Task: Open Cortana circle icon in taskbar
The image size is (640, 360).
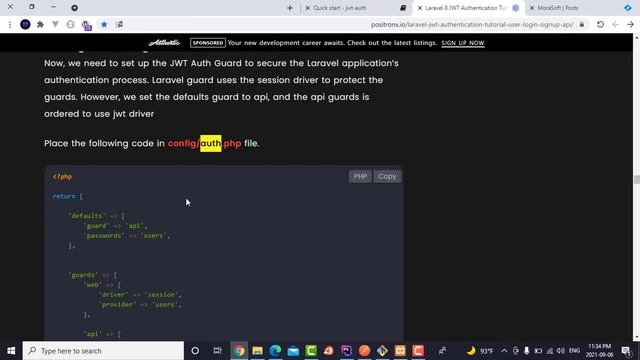Action: point(195,351)
